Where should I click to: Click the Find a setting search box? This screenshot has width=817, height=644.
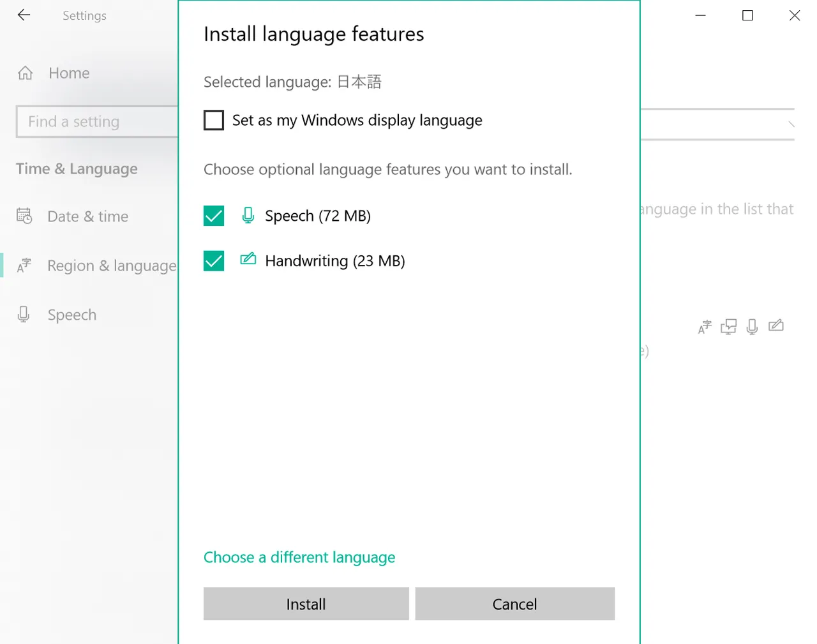tap(96, 121)
